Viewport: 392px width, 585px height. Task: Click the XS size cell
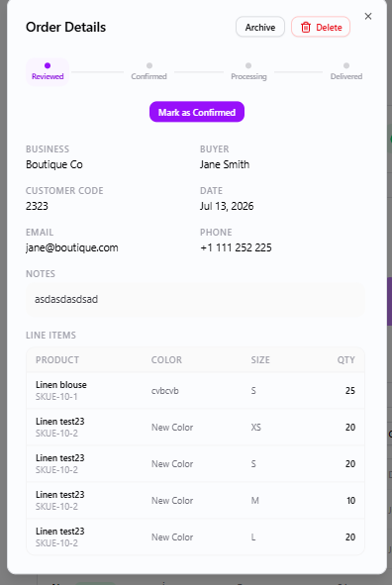pos(255,428)
